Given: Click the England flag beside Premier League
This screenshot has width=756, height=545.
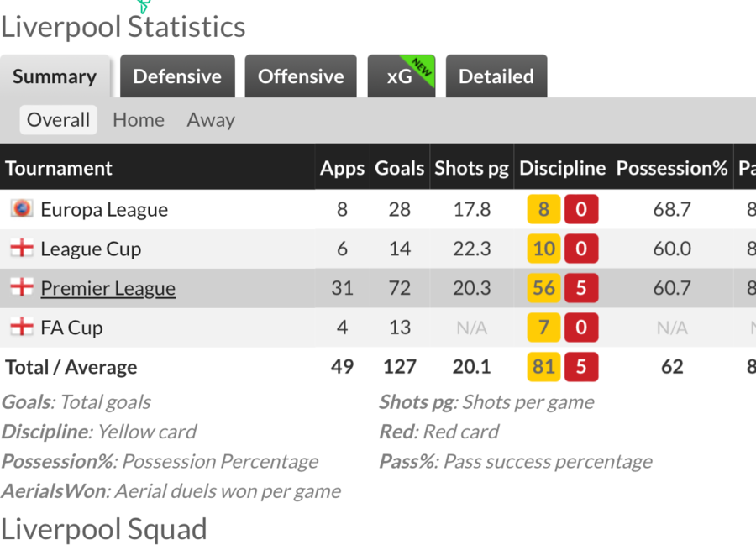Looking at the screenshot, I should (x=22, y=288).
